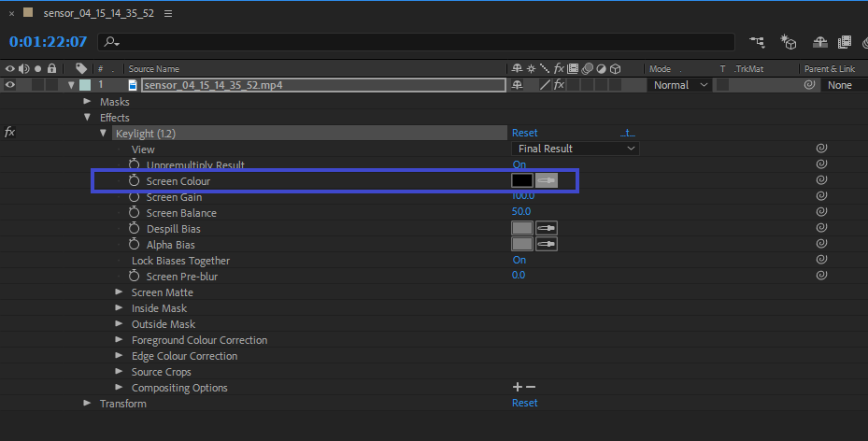Click the layer 1 label colour swatch
This screenshot has height=441, width=868.
85,85
